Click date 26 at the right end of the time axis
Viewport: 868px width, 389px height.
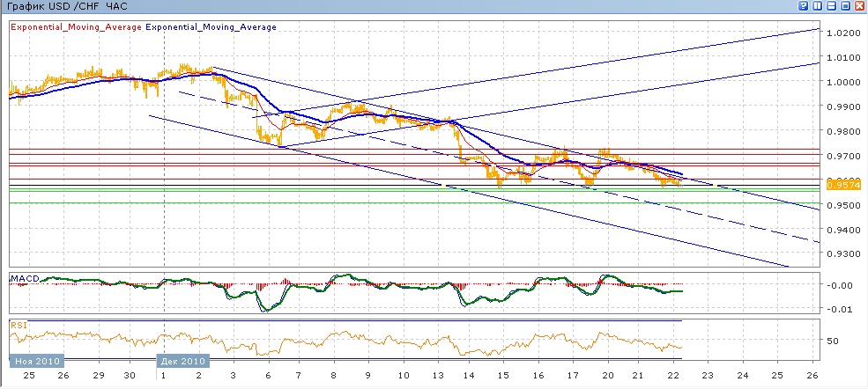pos(812,375)
